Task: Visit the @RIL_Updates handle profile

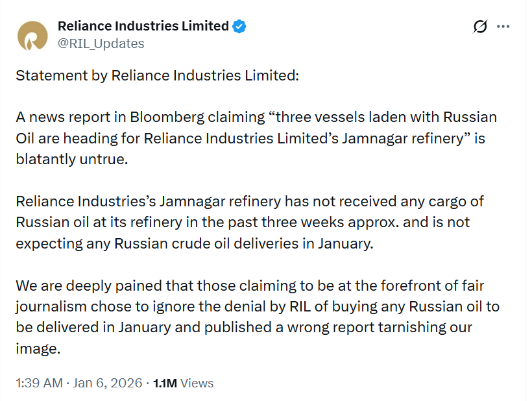Action: (x=101, y=43)
